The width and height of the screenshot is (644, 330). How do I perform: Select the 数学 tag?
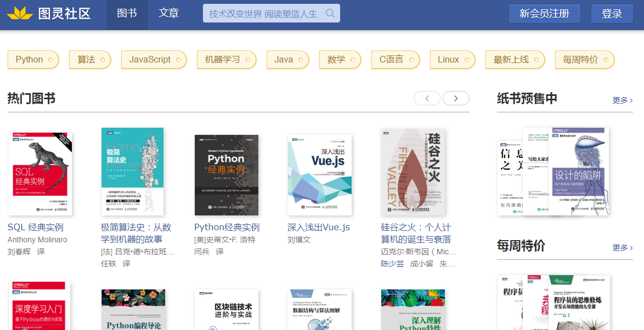click(340, 60)
